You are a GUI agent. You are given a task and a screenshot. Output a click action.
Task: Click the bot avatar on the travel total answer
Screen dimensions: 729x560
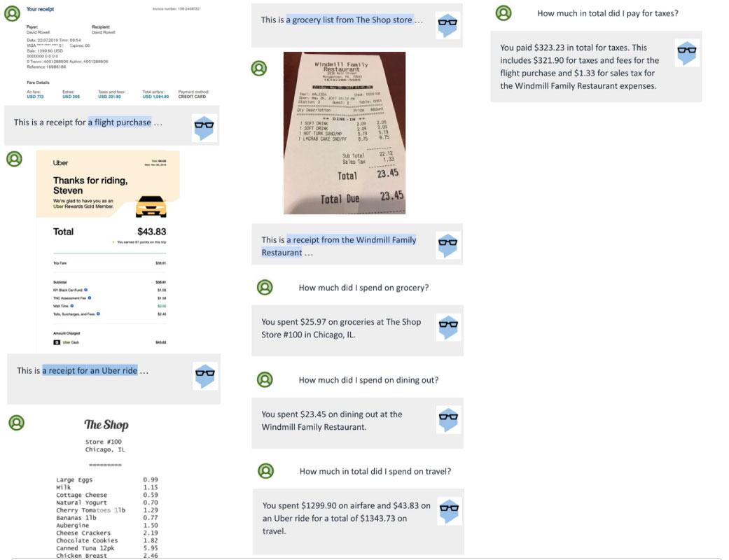(x=449, y=511)
